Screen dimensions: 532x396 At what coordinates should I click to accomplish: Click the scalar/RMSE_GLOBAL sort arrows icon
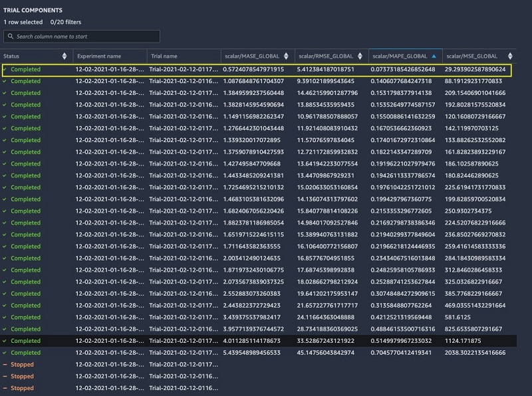coord(360,56)
